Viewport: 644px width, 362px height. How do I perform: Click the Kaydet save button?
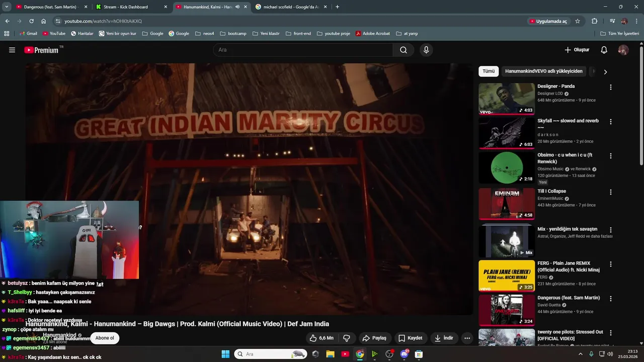[410, 338]
